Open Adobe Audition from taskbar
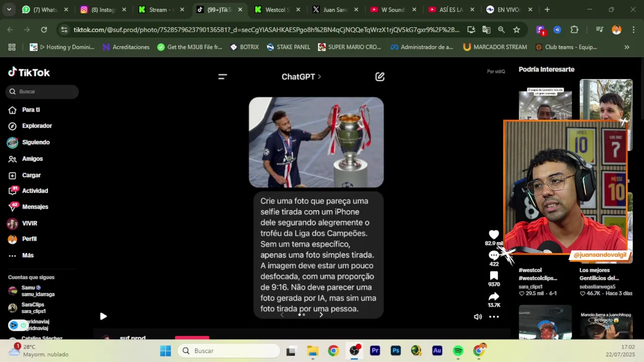644x362 pixels. (437, 351)
